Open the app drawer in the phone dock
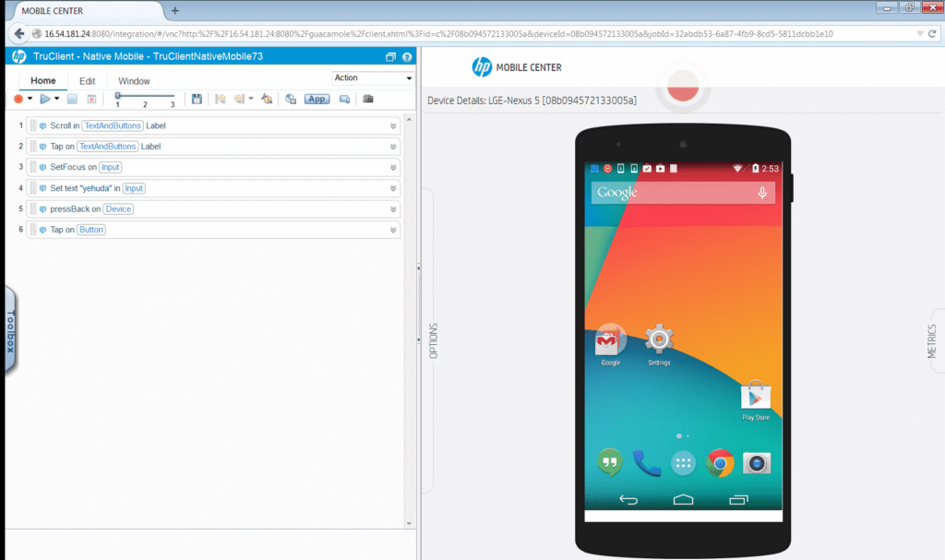 683,463
